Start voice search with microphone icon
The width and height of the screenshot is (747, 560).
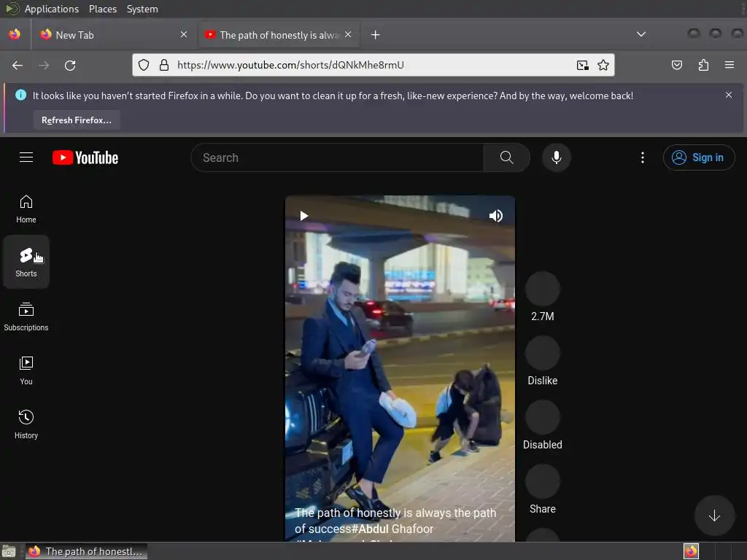click(x=556, y=157)
